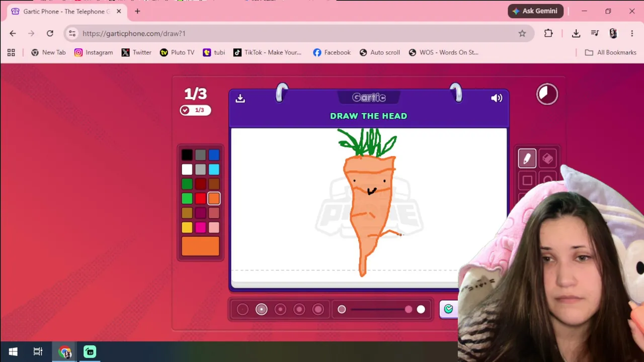The image size is (644, 362).
Task: Pick the black color swatch
Action: tap(187, 155)
